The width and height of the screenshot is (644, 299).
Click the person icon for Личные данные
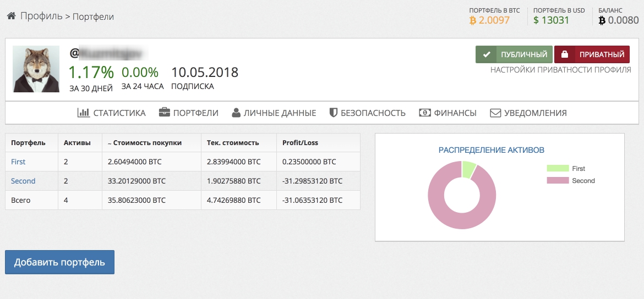point(236,113)
